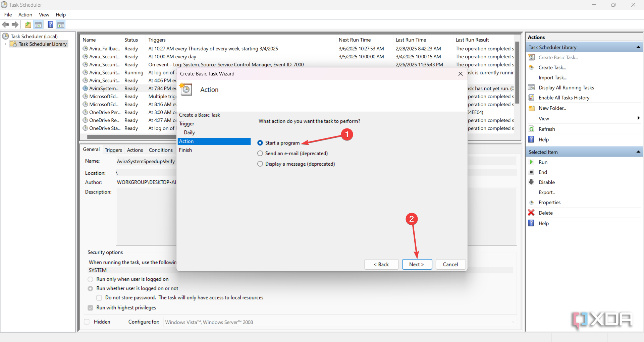Screen dimensions: 644x342
Task: Collapse the Task Scheduler Library actions section
Action: pos(638,47)
